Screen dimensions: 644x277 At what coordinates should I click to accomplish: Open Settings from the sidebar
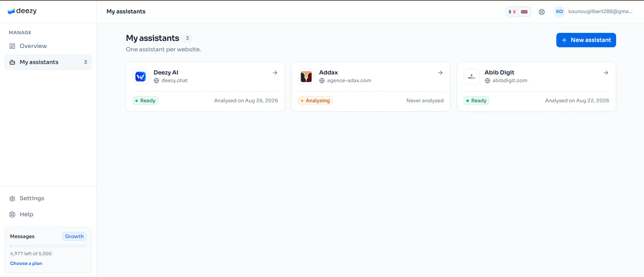[48, 199]
